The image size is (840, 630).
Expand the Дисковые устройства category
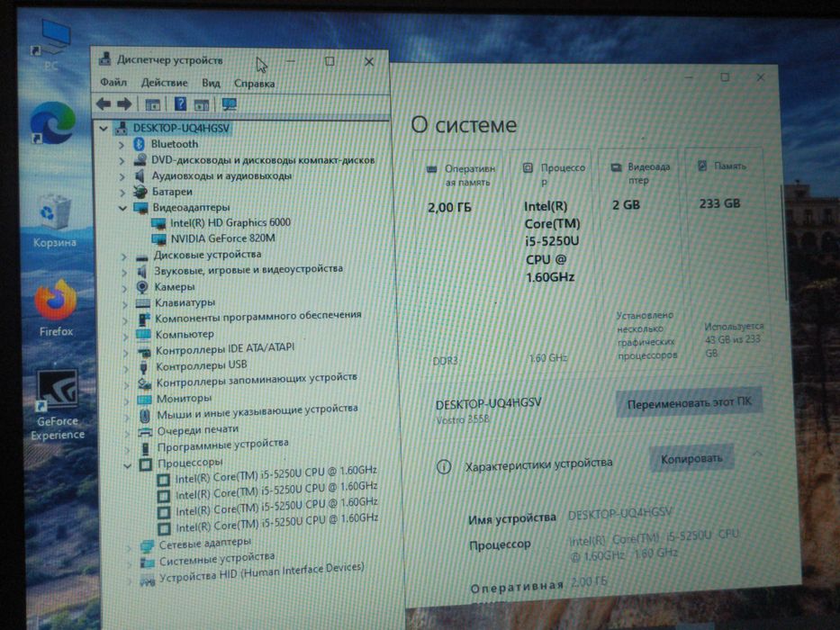[123, 257]
